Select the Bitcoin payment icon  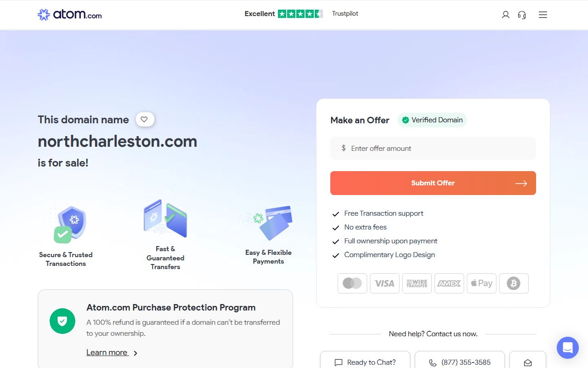[514, 283]
